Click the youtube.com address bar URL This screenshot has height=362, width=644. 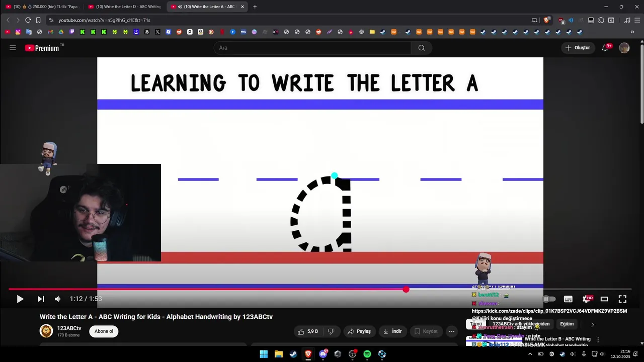coord(104,20)
